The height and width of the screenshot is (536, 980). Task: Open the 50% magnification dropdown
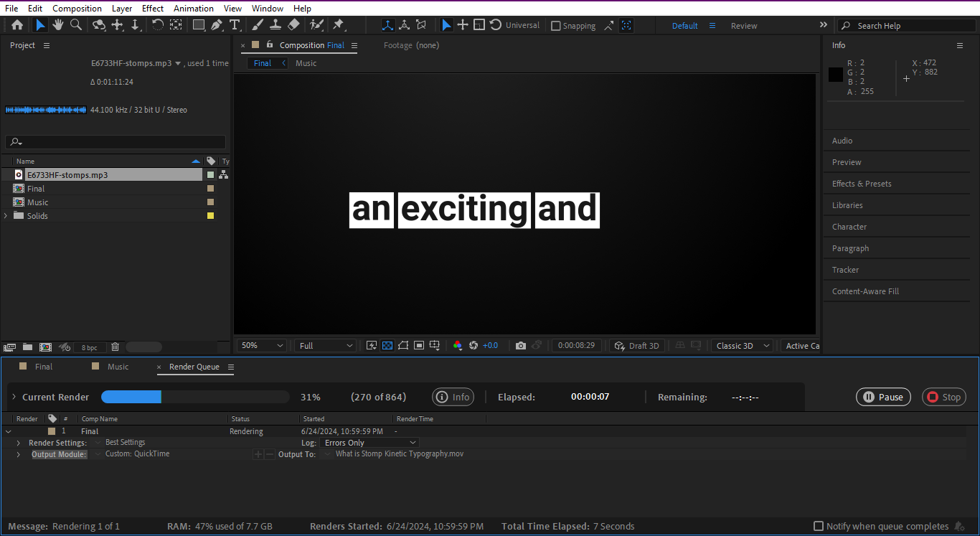click(x=262, y=346)
